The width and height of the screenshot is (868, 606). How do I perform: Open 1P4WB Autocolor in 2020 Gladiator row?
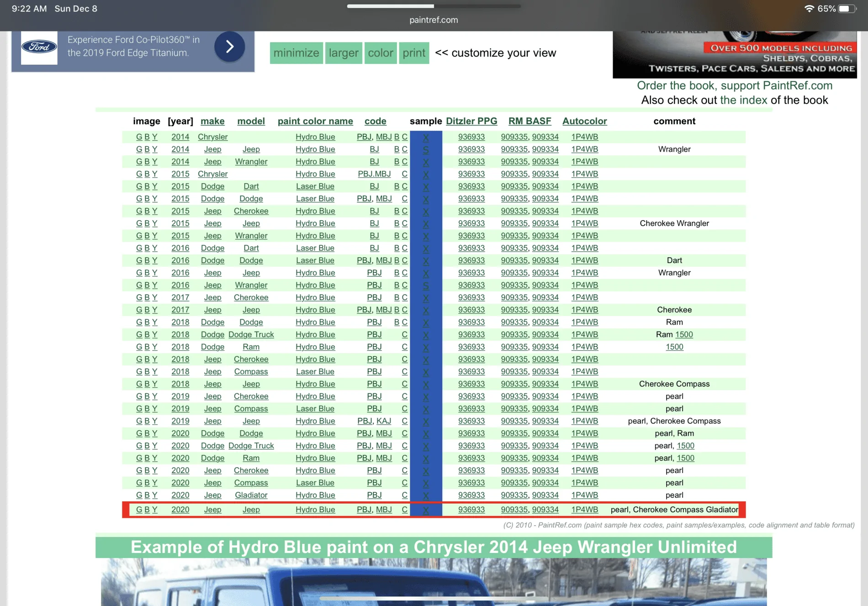tap(585, 495)
